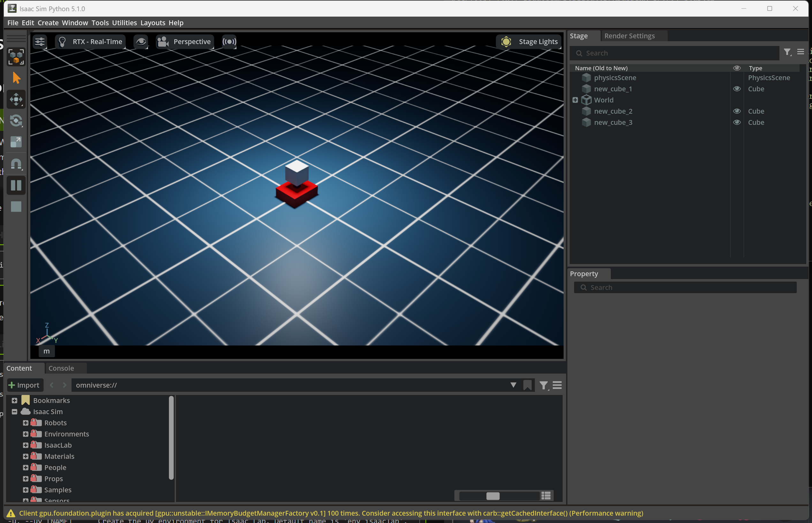
Task: Select the Scale tool in left toolbar
Action: [x=16, y=142]
